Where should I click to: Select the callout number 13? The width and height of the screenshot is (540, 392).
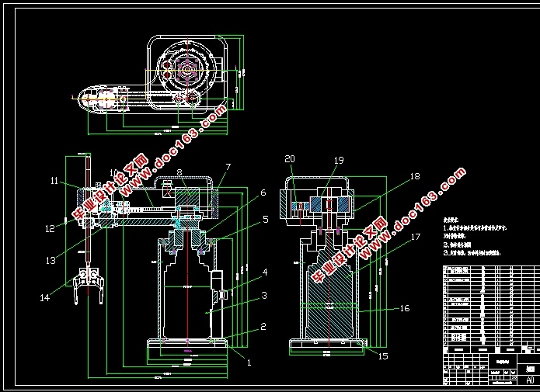tap(51, 261)
